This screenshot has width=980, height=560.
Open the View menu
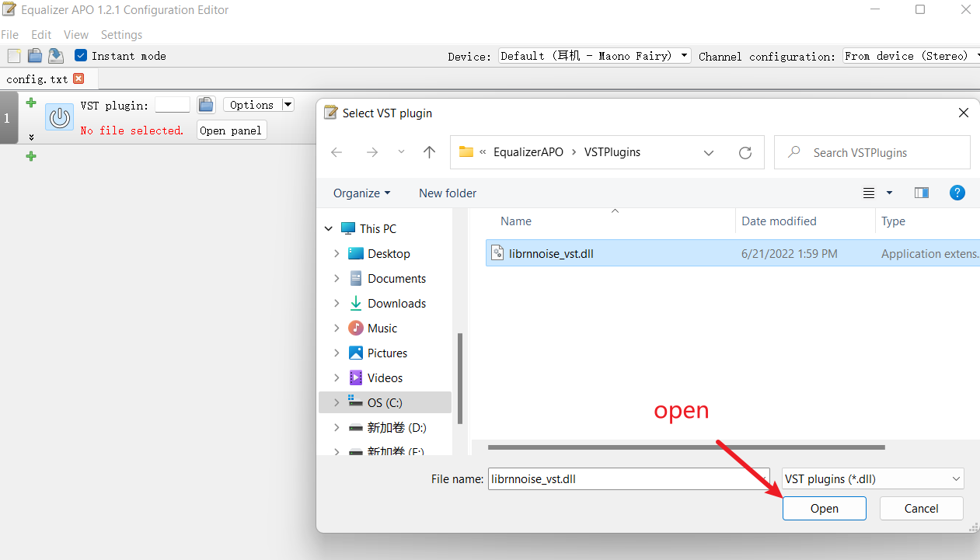coord(76,35)
